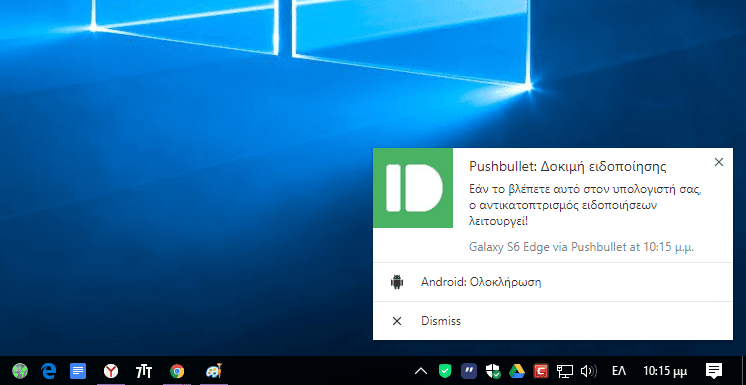This screenshot has height=385, width=746.
Task: Click the dark blue quotes tray icon
Action: [469, 371]
